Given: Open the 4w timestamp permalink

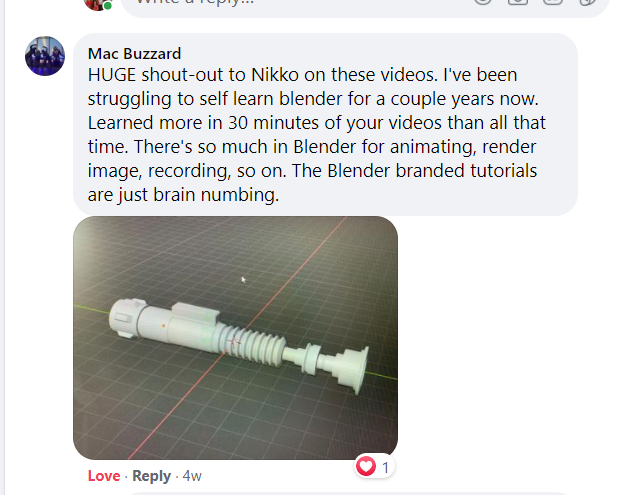Looking at the screenshot, I should [x=192, y=476].
